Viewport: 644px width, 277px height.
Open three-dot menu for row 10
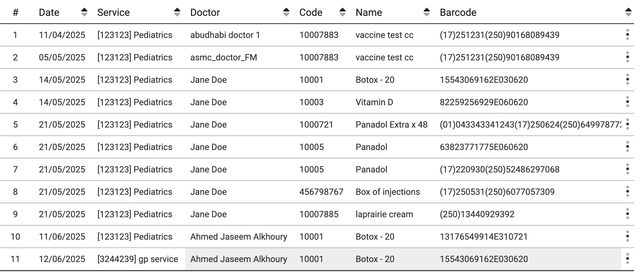[627, 236]
